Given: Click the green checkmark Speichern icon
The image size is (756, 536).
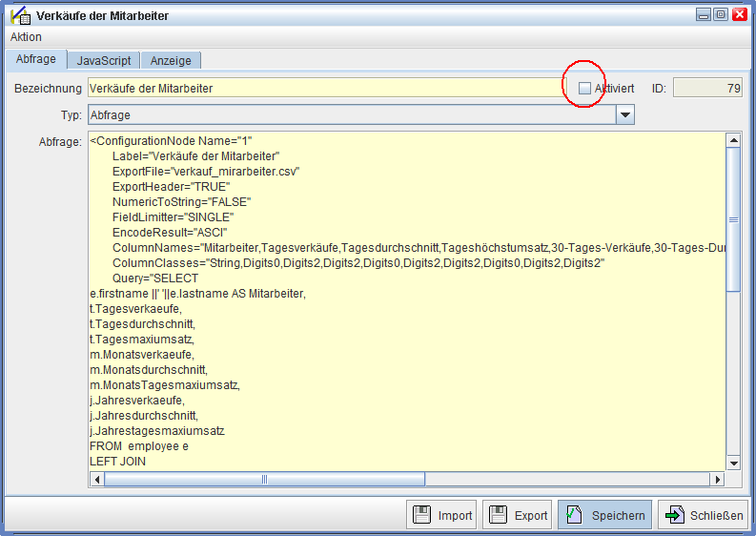Looking at the screenshot, I should pyautogui.click(x=573, y=516).
